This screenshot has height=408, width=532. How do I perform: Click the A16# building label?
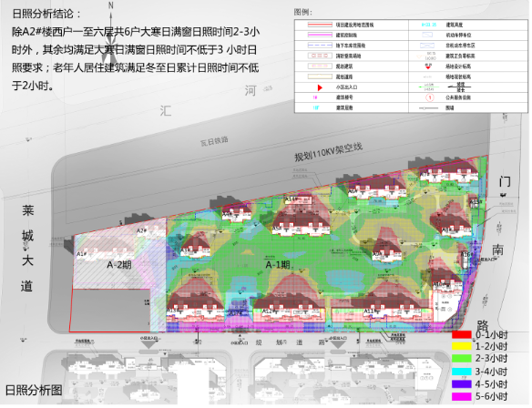(x=465, y=254)
